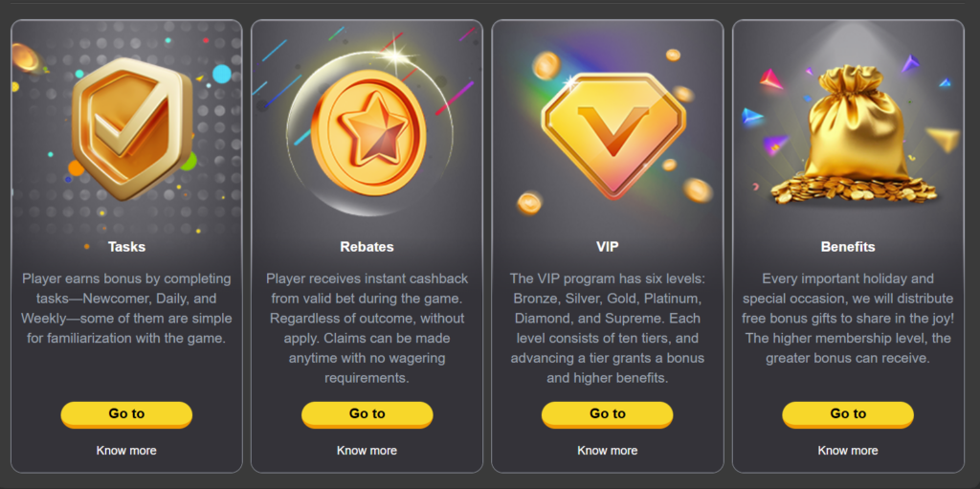Image resolution: width=980 pixels, height=489 pixels.
Task: Click the golden shield checkmark Tasks icon
Action: pyautogui.click(x=131, y=128)
